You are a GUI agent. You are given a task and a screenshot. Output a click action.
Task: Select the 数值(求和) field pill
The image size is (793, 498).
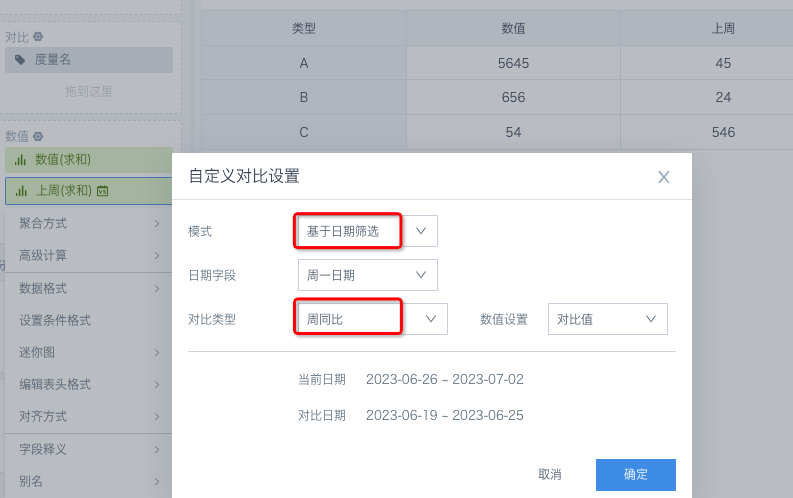point(89,160)
